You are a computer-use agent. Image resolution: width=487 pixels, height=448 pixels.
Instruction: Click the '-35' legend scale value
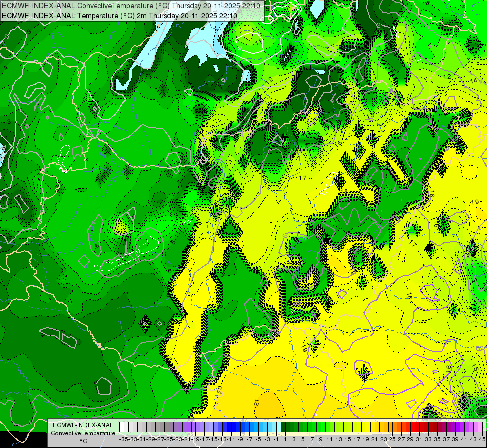[123, 440]
